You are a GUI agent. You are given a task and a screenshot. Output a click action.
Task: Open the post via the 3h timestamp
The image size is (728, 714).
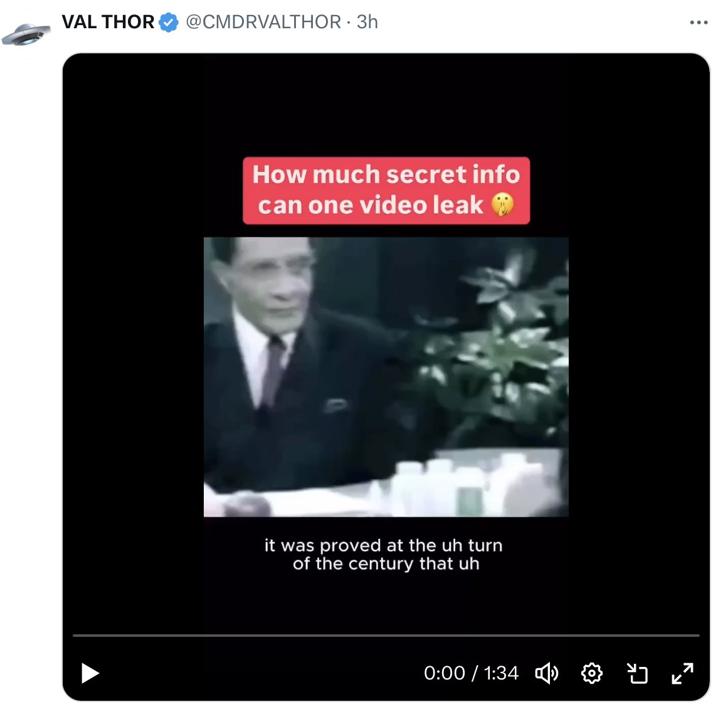click(367, 22)
